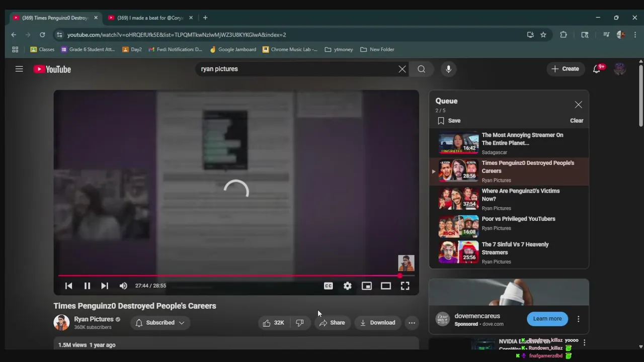
Task: Toggle theater mode on the player
Action: point(386,286)
